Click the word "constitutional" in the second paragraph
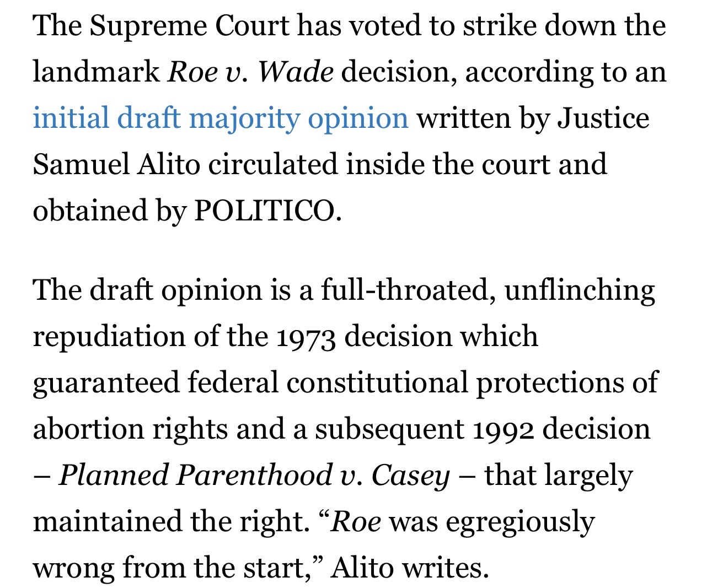Image resolution: width=707 pixels, height=588 pixels. (377, 383)
